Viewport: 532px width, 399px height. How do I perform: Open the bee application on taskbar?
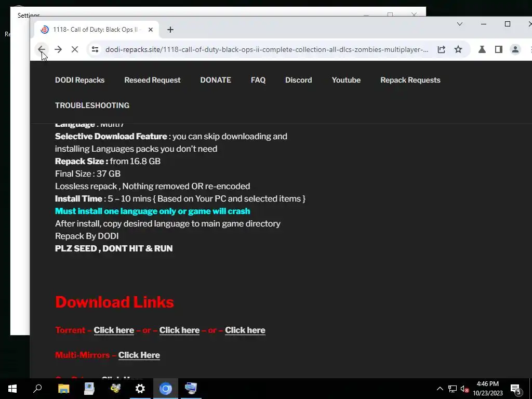tap(115, 389)
